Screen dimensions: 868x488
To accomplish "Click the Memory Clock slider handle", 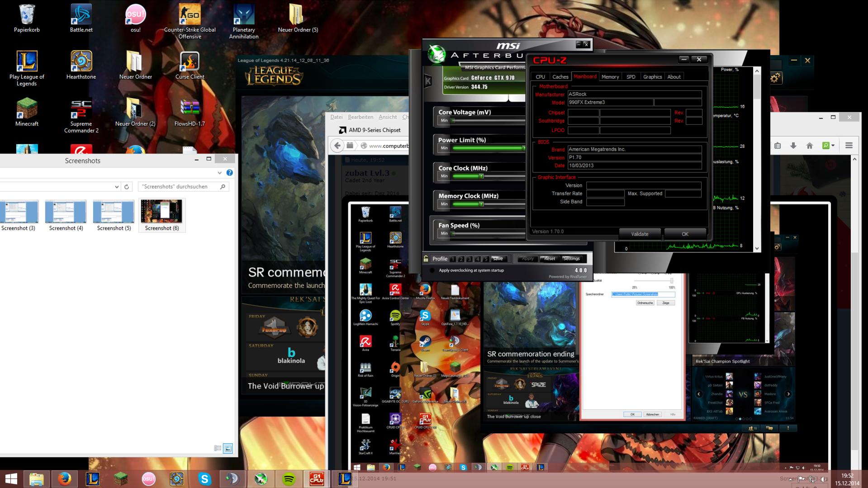I will (x=481, y=204).
